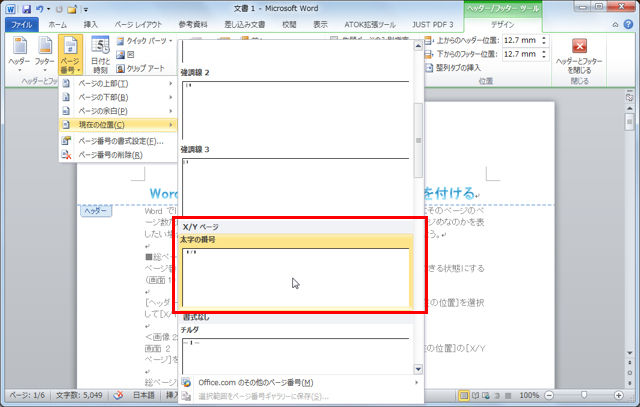Open Customize Quick Access Toolbar arrow
Screen dimensions: 640x407
(x=86, y=9)
